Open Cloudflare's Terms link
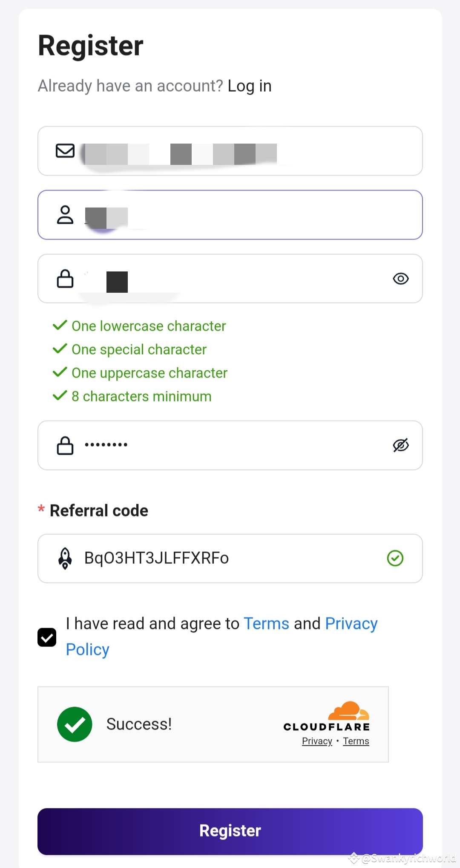460x868 pixels. click(356, 741)
